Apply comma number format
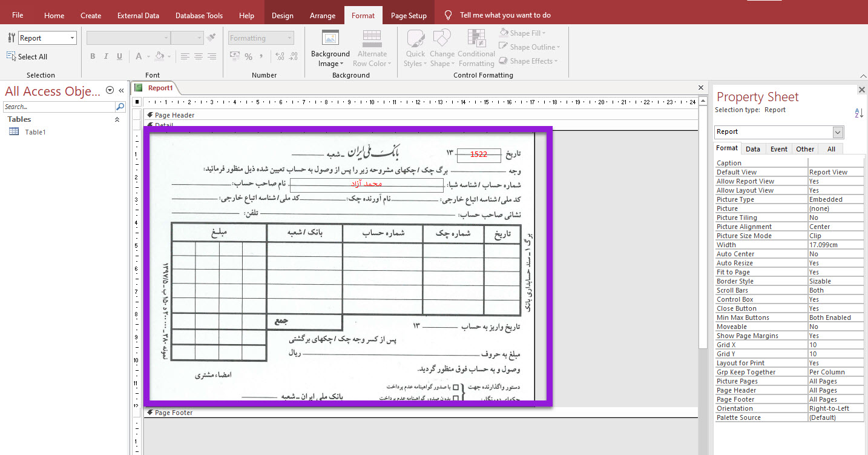This screenshot has width=868, height=455. coord(261,56)
